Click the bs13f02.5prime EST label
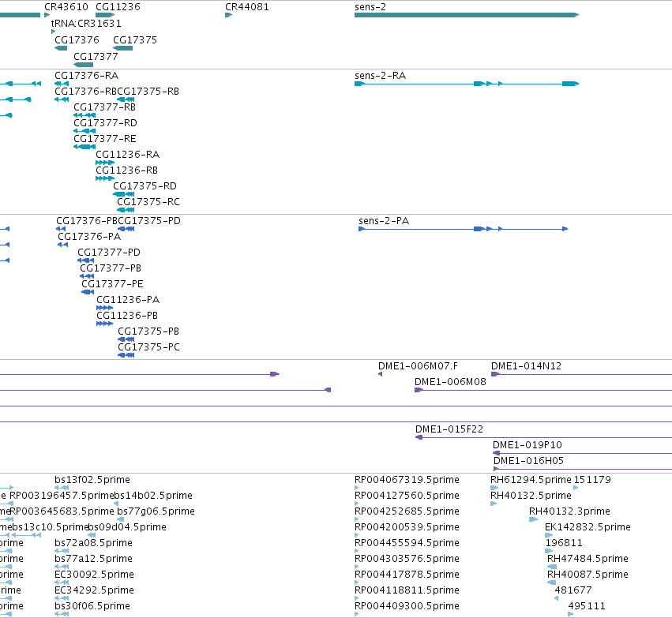The image size is (672, 618). pos(92,480)
